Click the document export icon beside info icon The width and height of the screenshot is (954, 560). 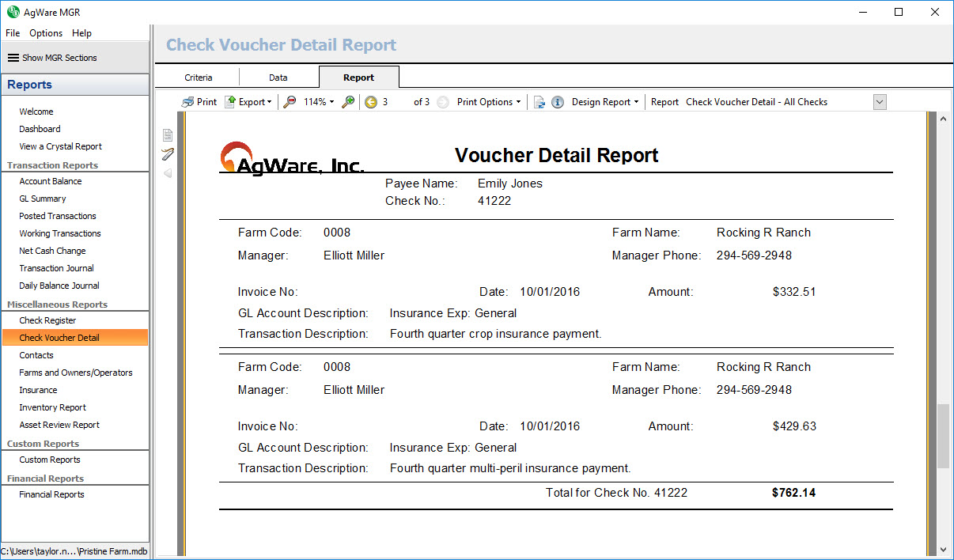(x=539, y=102)
